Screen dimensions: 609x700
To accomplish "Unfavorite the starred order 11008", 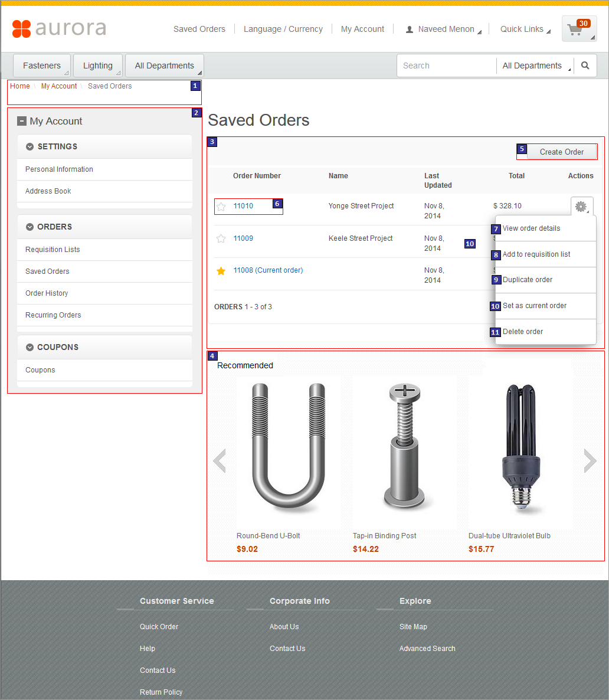I will pyautogui.click(x=221, y=270).
